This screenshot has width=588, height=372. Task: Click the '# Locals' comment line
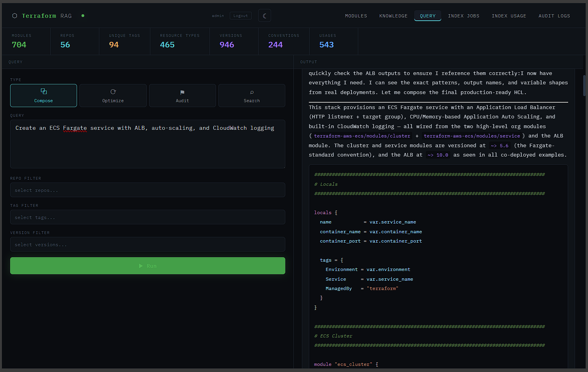point(326,184)
